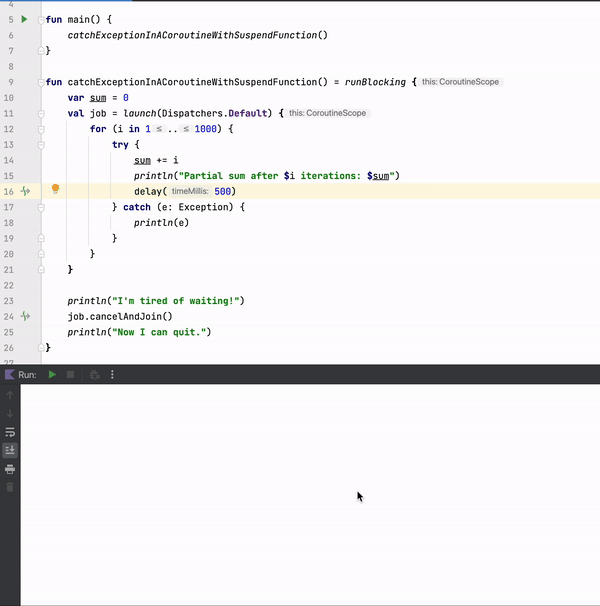Image resolution: width=600 pixels, height=606 pixels.
Task: Click the suspend call gutter icon on line 16
Action: pyautogui.click(x=26, y=190)
